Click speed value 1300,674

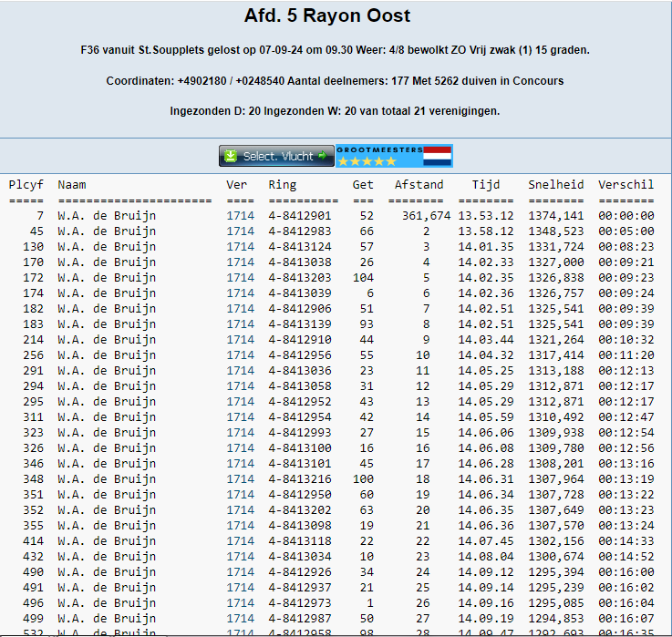(x=556, y=557)
